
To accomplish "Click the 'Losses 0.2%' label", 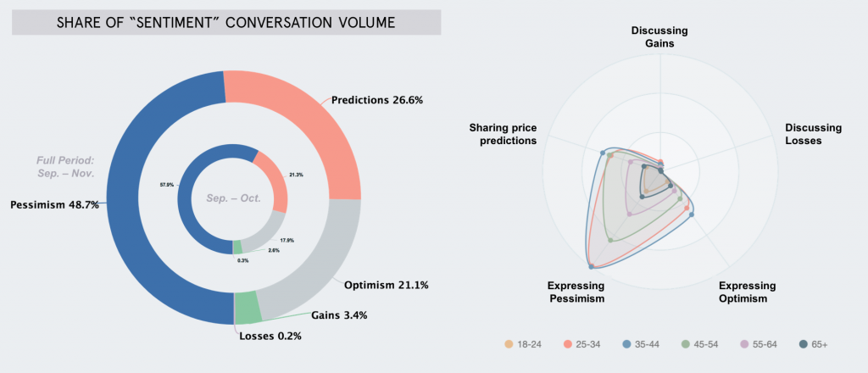I will click(269, 335).
